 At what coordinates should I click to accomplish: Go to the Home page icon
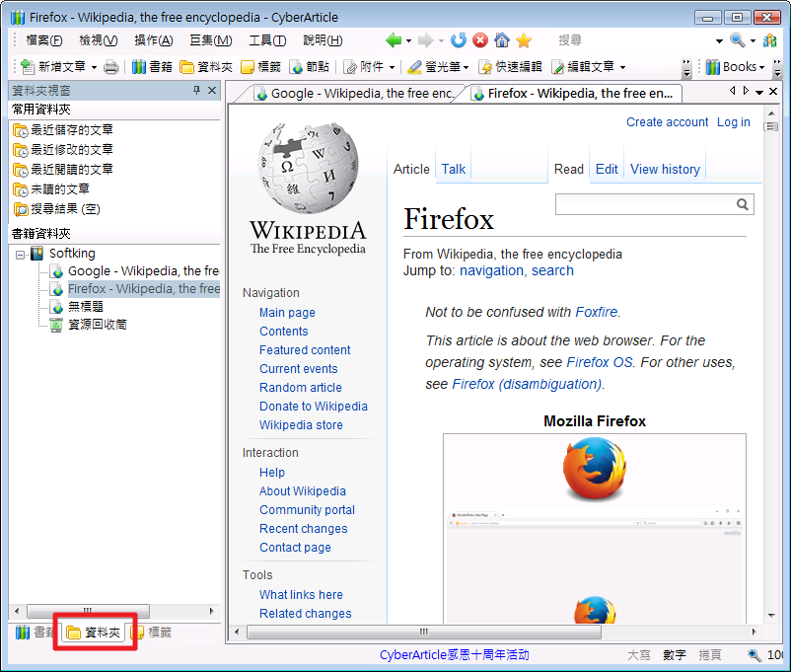pyautogui.click(x=502, y=40)
